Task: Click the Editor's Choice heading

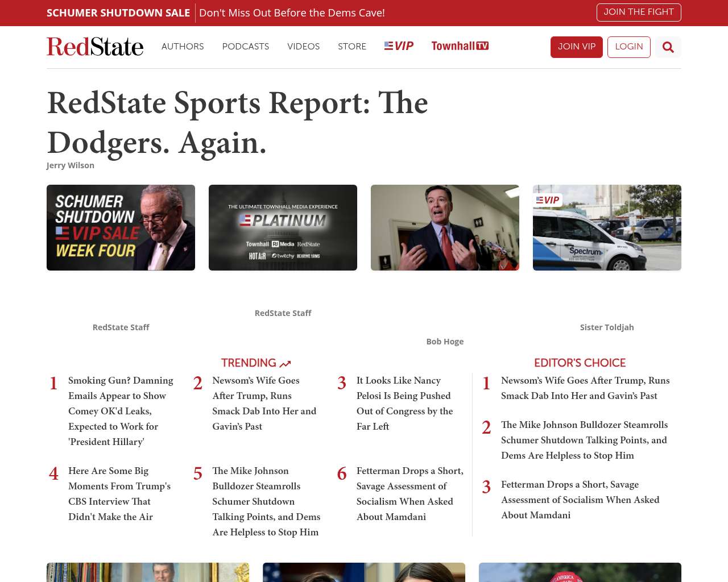Action: point(580,363)
